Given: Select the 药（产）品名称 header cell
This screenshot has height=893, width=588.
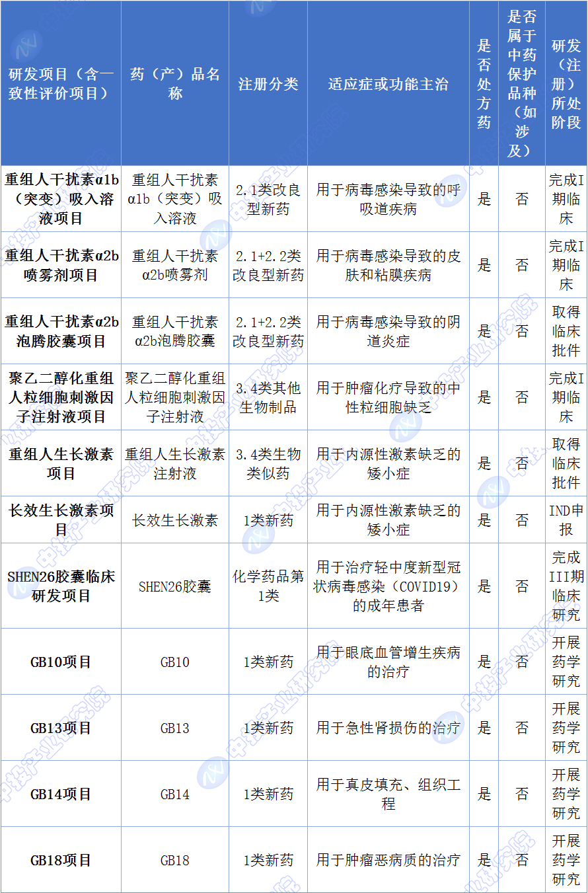Looking at the screenshot, I should coord(175,84).
